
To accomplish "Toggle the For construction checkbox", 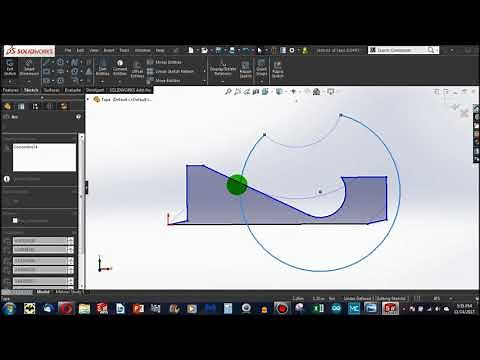I will [x=15, y=220].
